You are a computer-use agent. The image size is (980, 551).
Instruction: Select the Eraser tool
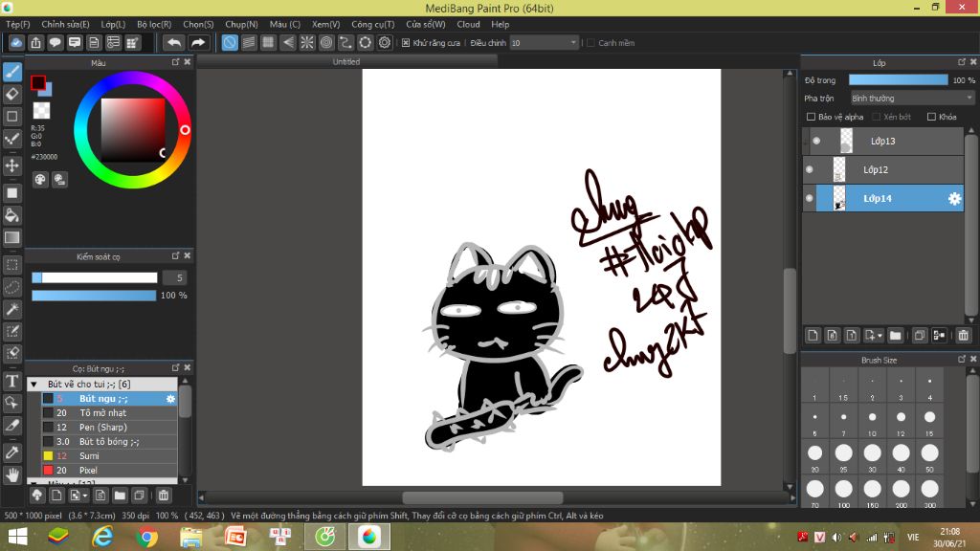(11, 95)
